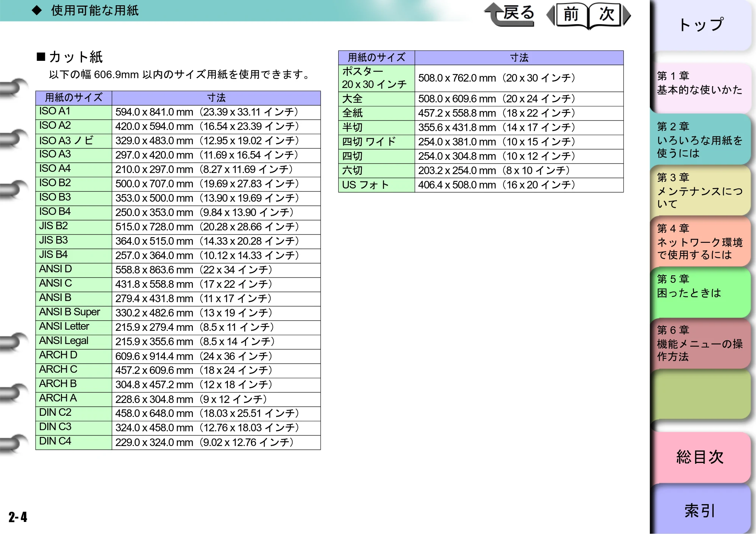Click the DIN C4 size cell
The width and height of the screenshot is (756, 534).
pyautogui.click(x=74, y=442)
